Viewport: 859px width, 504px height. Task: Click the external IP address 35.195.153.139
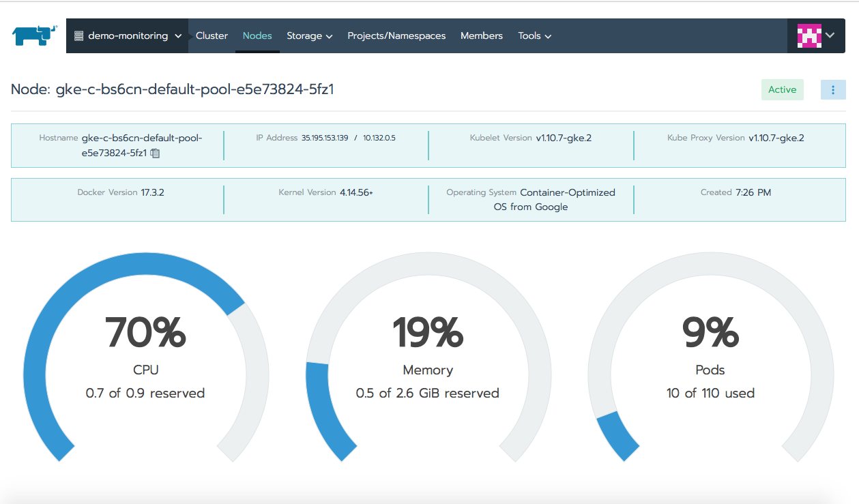tap(325, 138)
